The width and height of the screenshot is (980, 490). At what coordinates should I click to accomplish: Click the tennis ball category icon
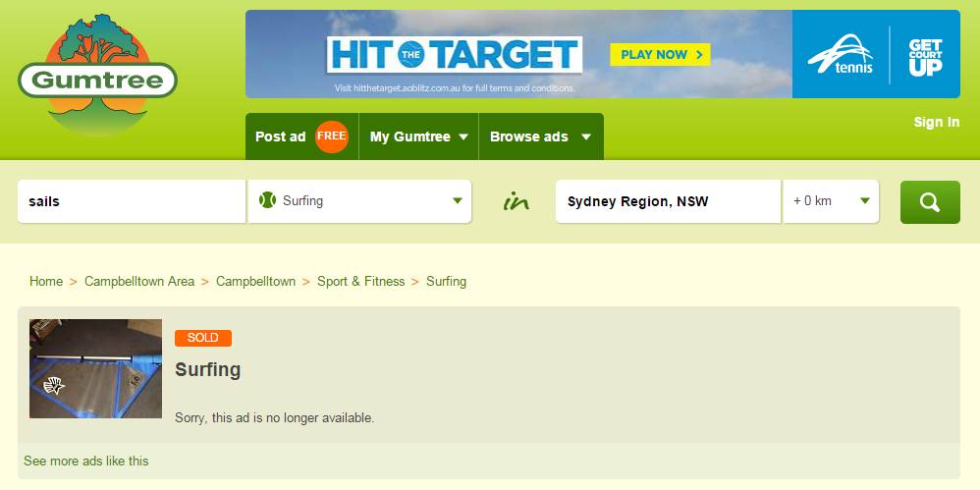click(267, 200)
